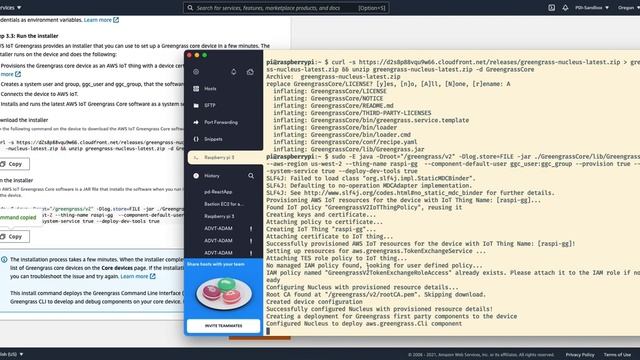Open AWS Privacy Policy footer link
The height and width of the screenshot is (360, 640).
(580, 355)
